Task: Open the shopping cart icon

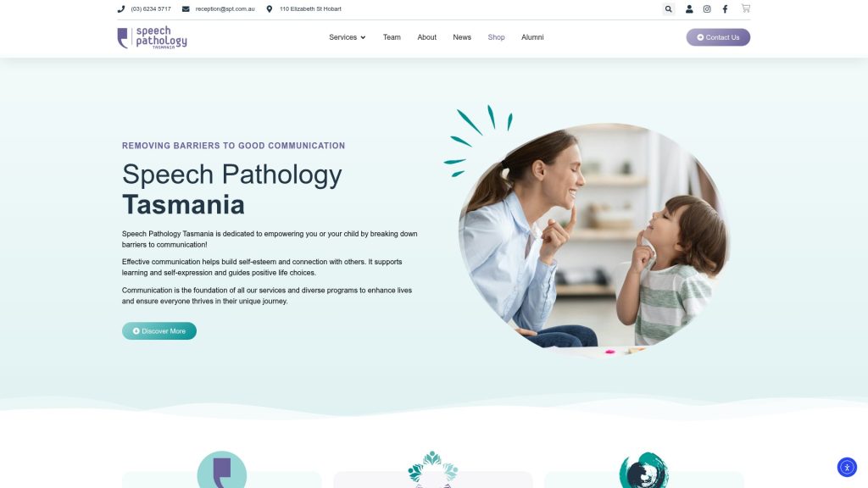Action: (746, 8)
